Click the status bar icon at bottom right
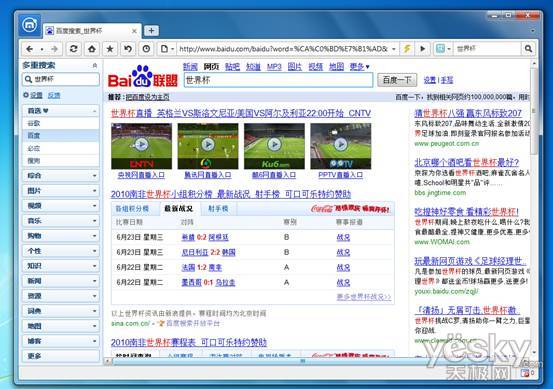Screen dimensions: 553x389 (x=525, y=373)
